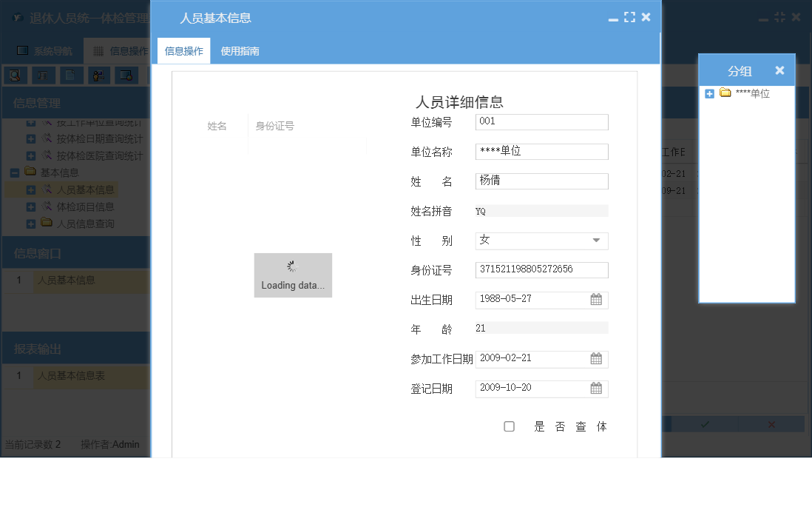Screen dimensions: 812x507
Task: Click the document page toolbar icon
Action: (70, 75)
